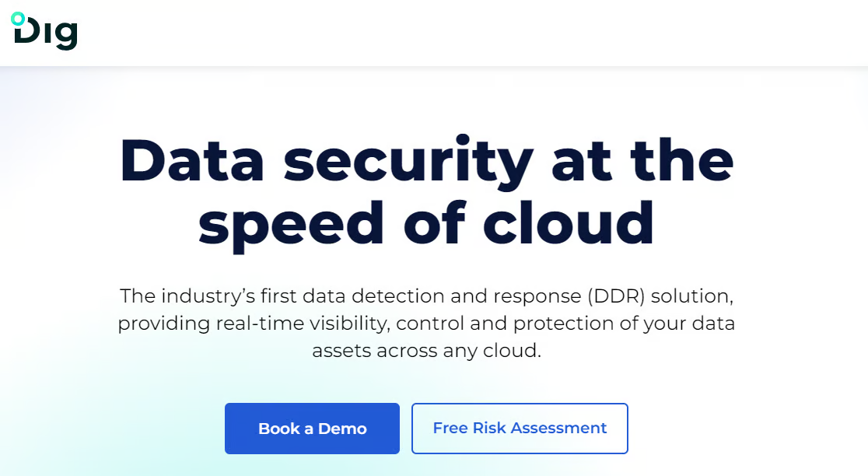Click 'providing real-time visibility' text line

pos(254,324)
